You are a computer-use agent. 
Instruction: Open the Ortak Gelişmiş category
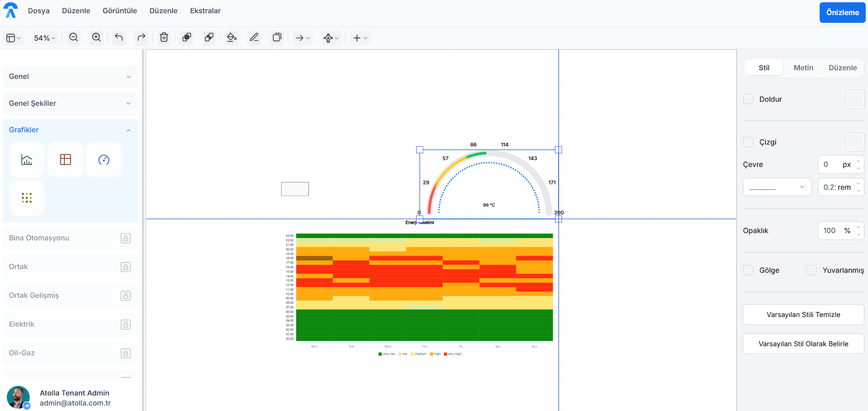[x=70, y=296]
